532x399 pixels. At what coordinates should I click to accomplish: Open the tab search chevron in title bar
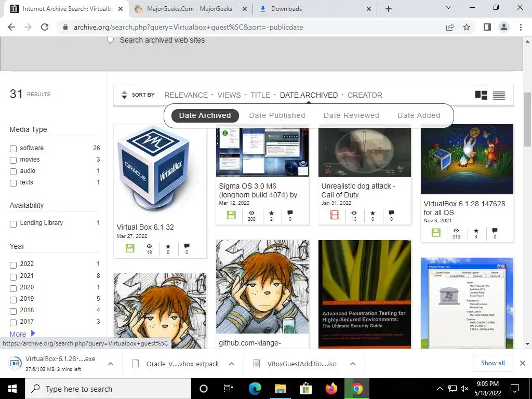(x=448, y=7)
